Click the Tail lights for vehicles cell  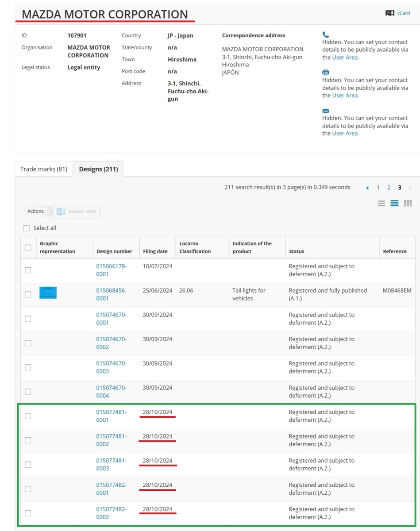[x=249, y=295]
